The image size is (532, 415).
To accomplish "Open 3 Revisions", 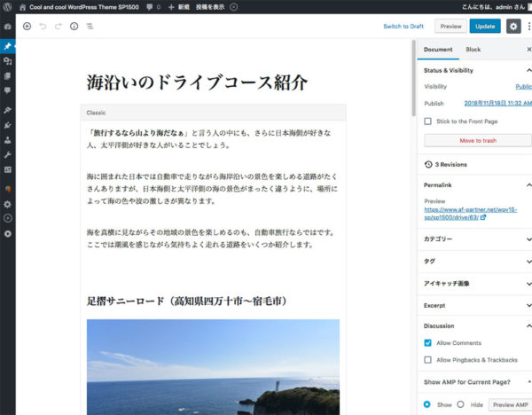I will (x=451, y=165).
